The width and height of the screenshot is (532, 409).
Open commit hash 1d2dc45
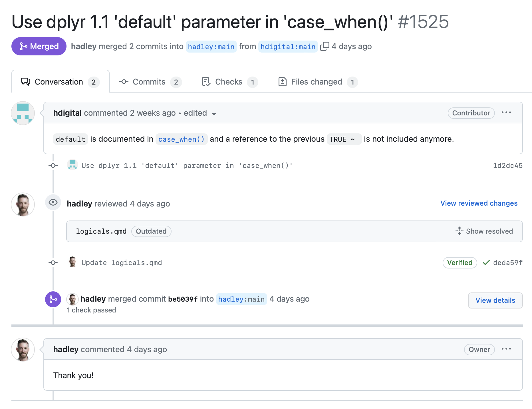(508, 166)
